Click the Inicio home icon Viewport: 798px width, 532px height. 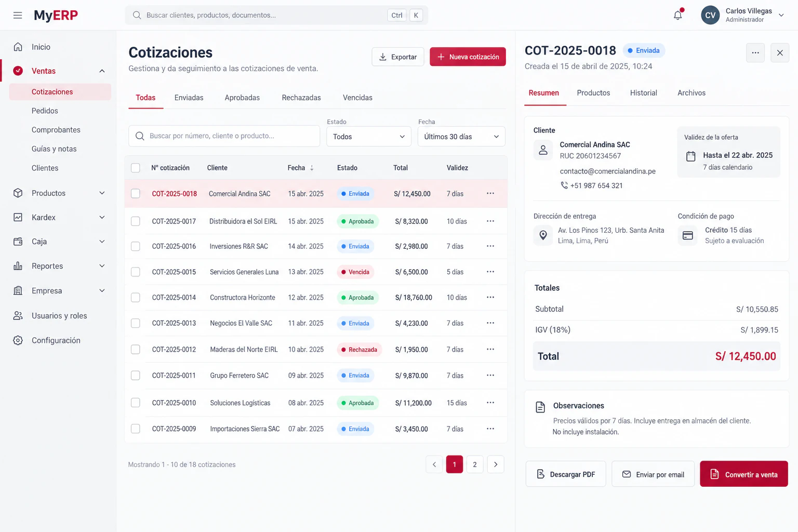click(18, 47)
